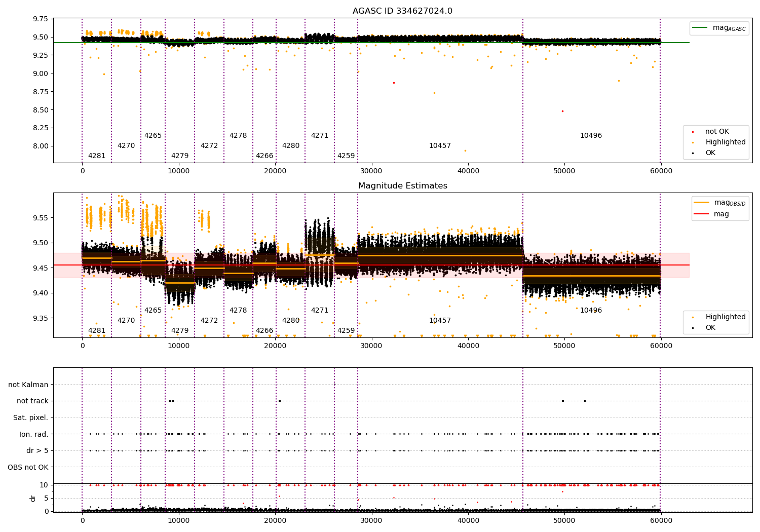760x532 pixels.
Task: Click OBSID label 4259 in AGASC ID plot
Action: (x=346, y=156)
